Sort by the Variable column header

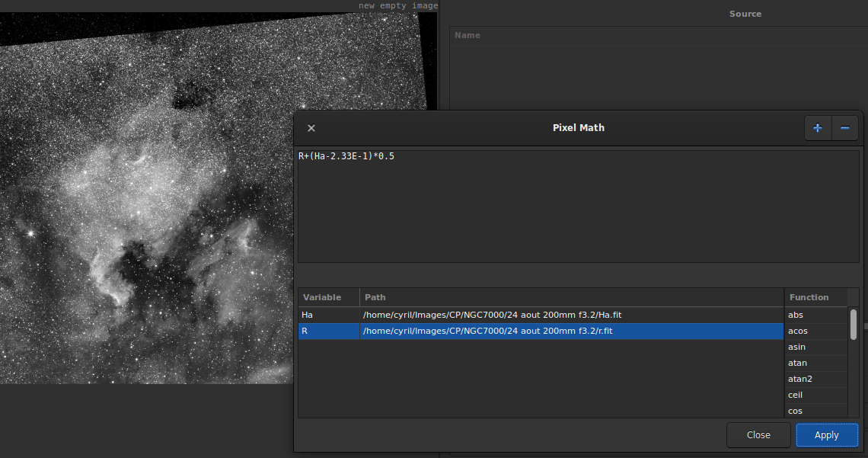[329, 297]
